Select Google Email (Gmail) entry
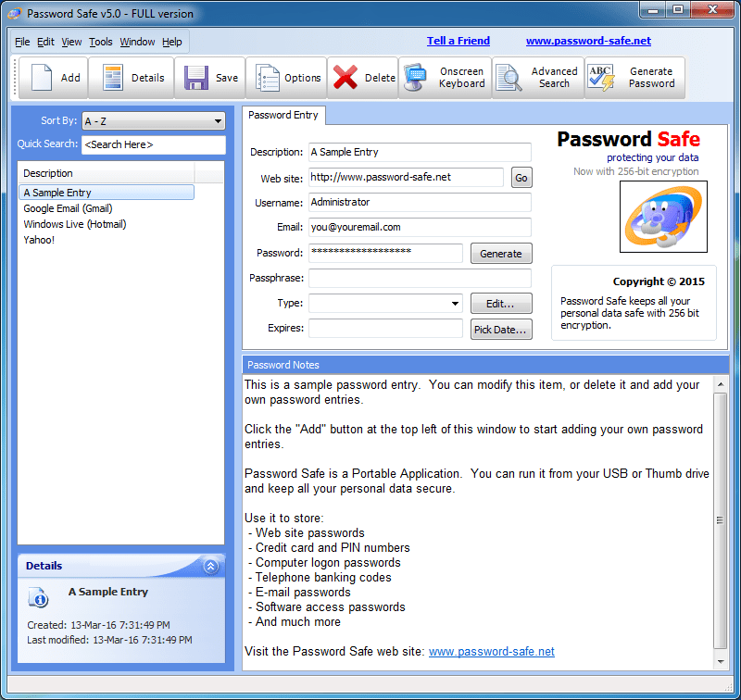Viewport: 741px width, 700px height. [68, 208]
